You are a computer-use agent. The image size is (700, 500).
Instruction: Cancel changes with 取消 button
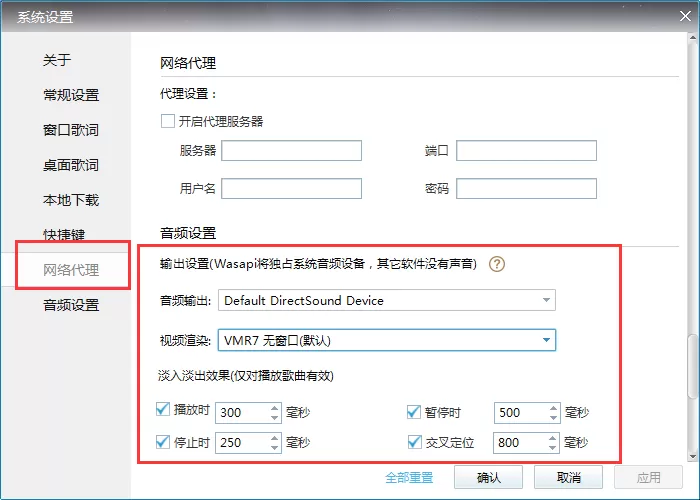click(568, 478)
